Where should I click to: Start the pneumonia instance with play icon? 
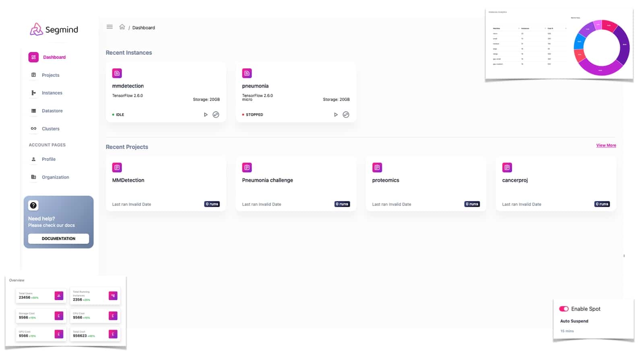tap(336, 115)
